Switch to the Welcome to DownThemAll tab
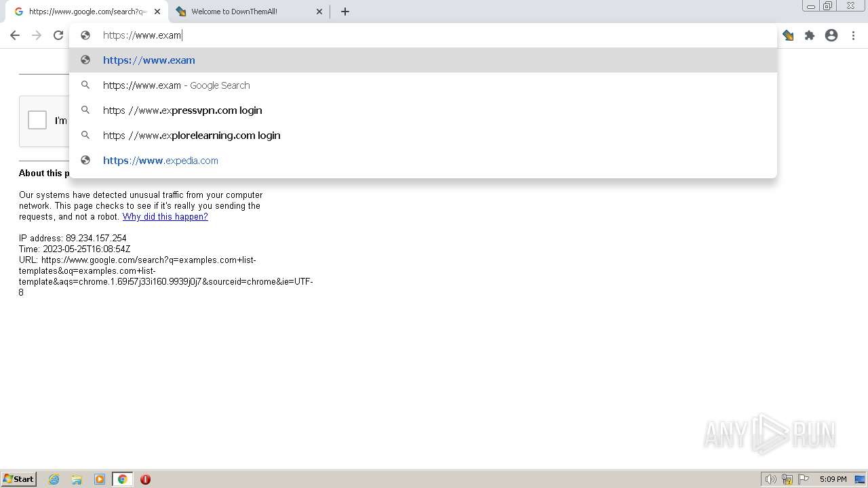Image resolution: width=868 pixels, height=488 pixels. pos(250,12)
